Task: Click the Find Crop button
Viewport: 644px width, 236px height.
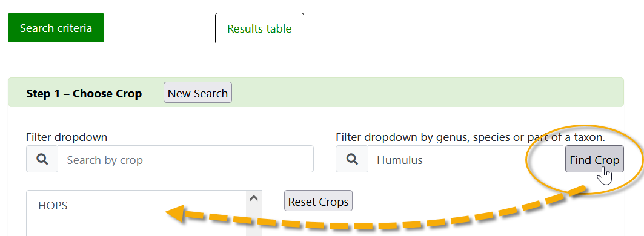Action: [x=594, y=159]
